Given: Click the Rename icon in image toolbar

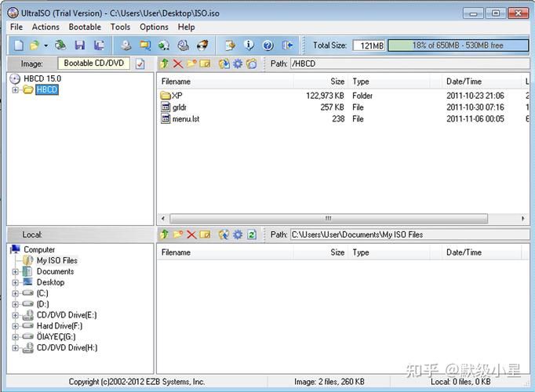Looking at the screenshot, I should pyautogui.click(x=205, y=64).
